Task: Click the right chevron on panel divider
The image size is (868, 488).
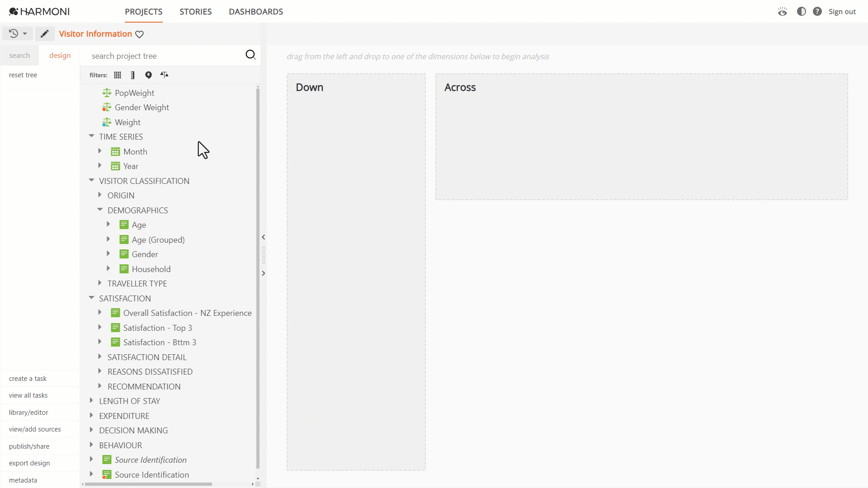Action: (263, 273)
